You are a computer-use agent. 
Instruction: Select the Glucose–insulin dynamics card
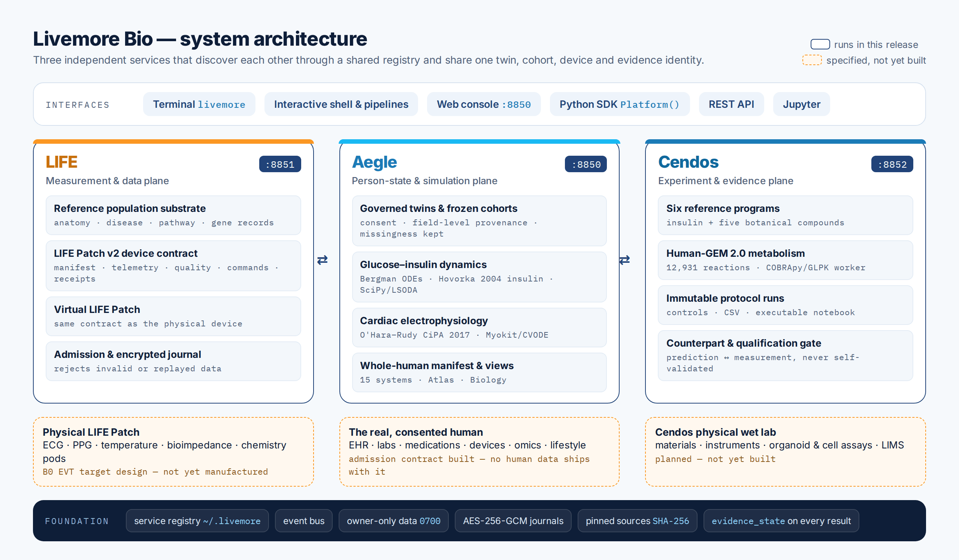pos(479,277)
